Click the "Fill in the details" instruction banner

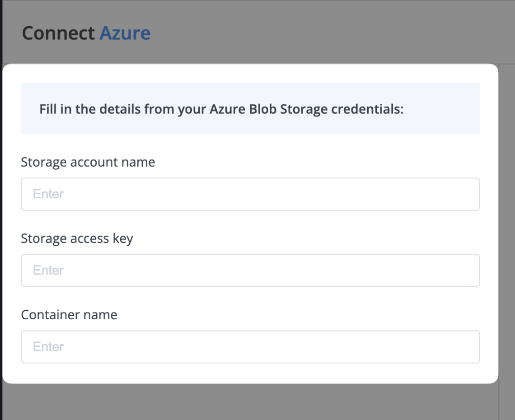point(250,109)
